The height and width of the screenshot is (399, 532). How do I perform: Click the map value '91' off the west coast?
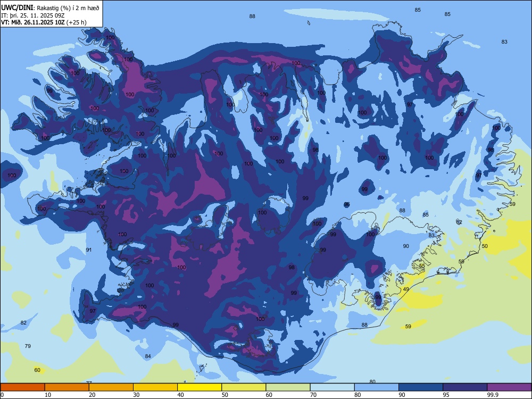(x=89, y=250)
